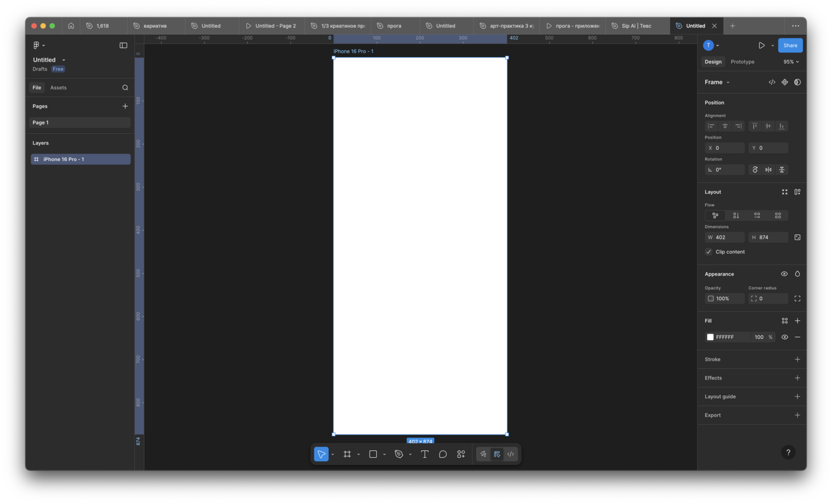Click the auto layout icon in Layout header

(797, 192)
